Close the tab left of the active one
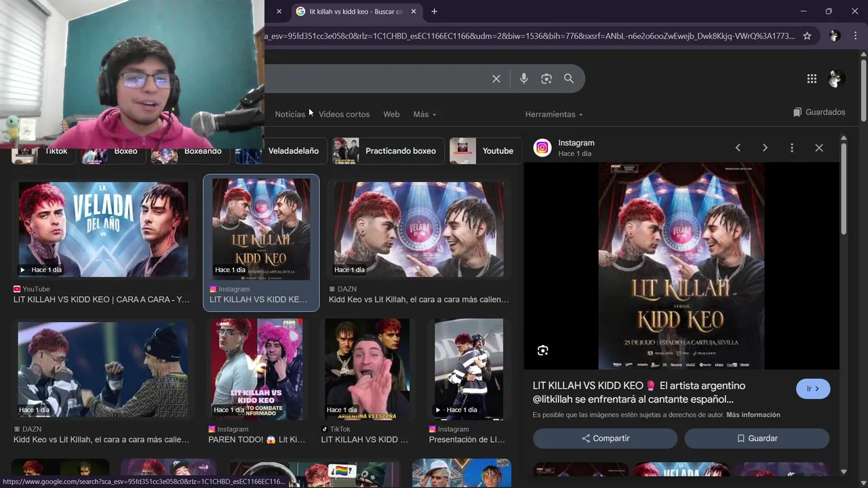The width and height of the screenshot is (868, 488). [x=279, y=12]
